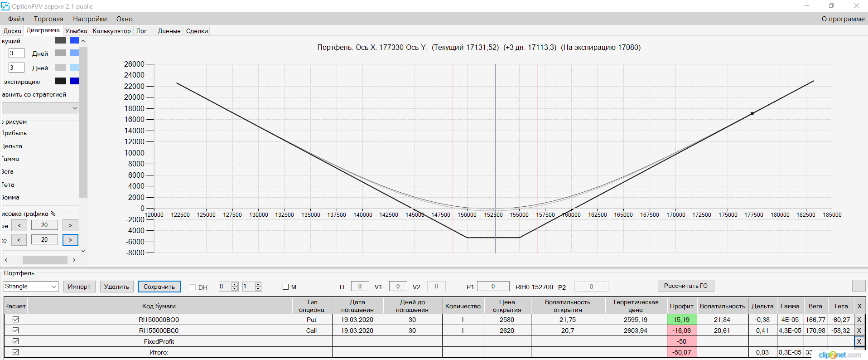868x360 pixels.
Task: Remove the RI150000BO0 row with its X
Action: pos(859,320)
